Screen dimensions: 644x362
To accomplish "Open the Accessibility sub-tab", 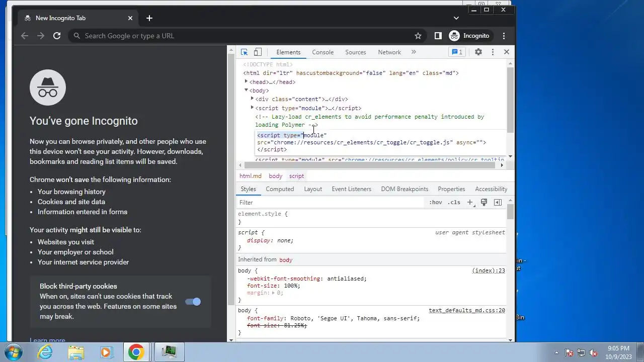I will (491, 189).
